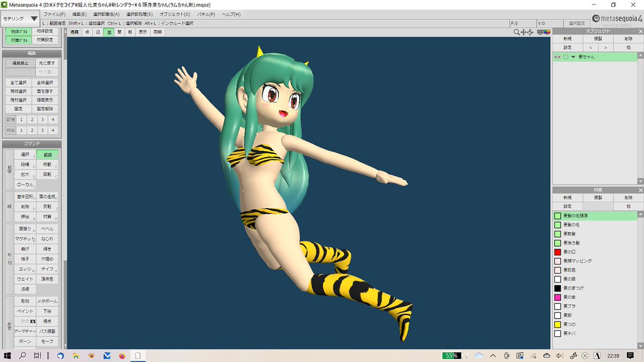Select the 移動 (Move) command
Viewport: 644px width, 362px height.
click(47, 165)
